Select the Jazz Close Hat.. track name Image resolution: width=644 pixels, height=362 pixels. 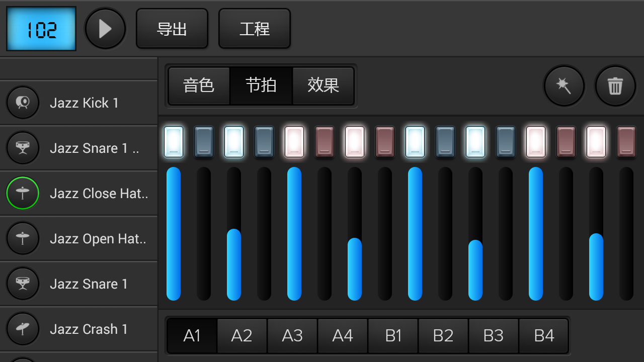tap(99, 194)
